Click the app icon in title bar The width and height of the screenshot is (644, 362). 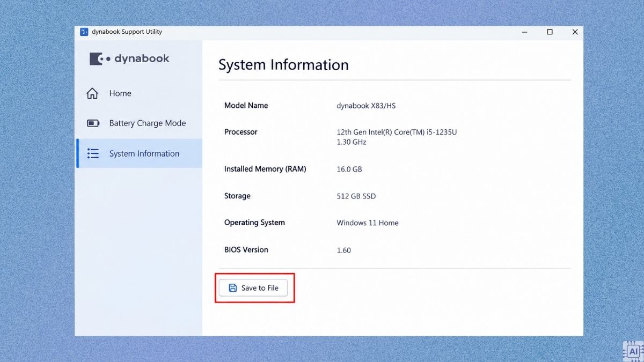[84, 32]
